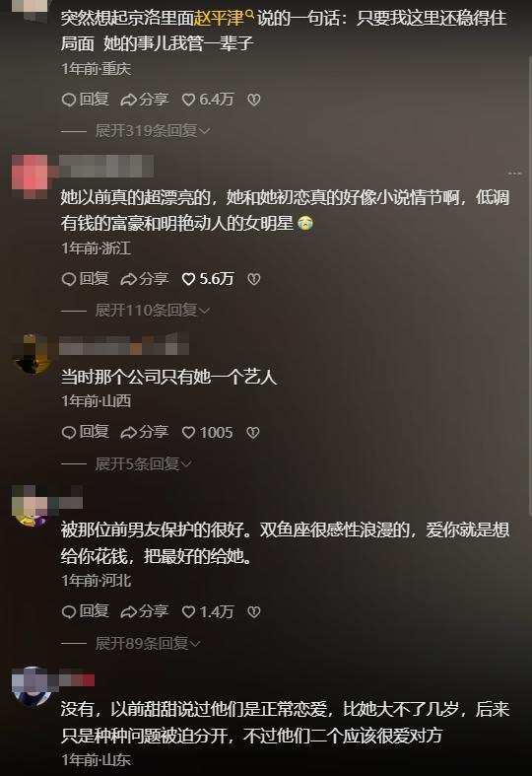
Task: Open more options for 浙江 comment
Action: click(514, 174)
